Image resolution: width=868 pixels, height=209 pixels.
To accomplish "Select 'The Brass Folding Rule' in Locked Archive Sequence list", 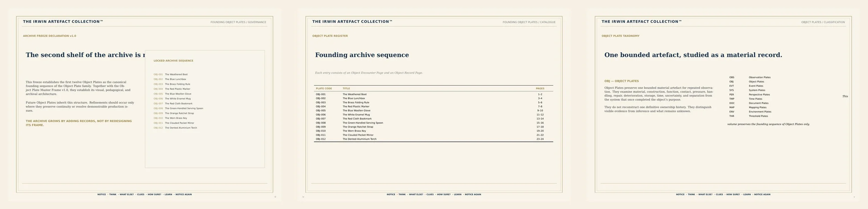I will pyautogui.click(x=177, y=84).
